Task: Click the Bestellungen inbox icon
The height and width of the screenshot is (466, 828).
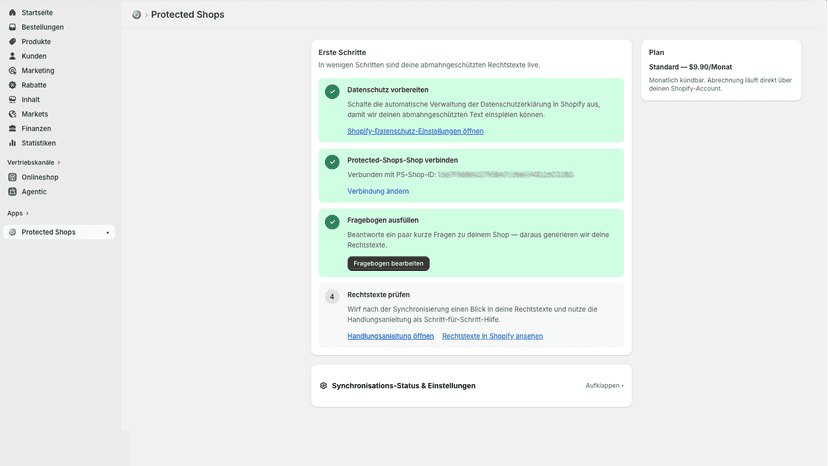Action: point(12,27)
